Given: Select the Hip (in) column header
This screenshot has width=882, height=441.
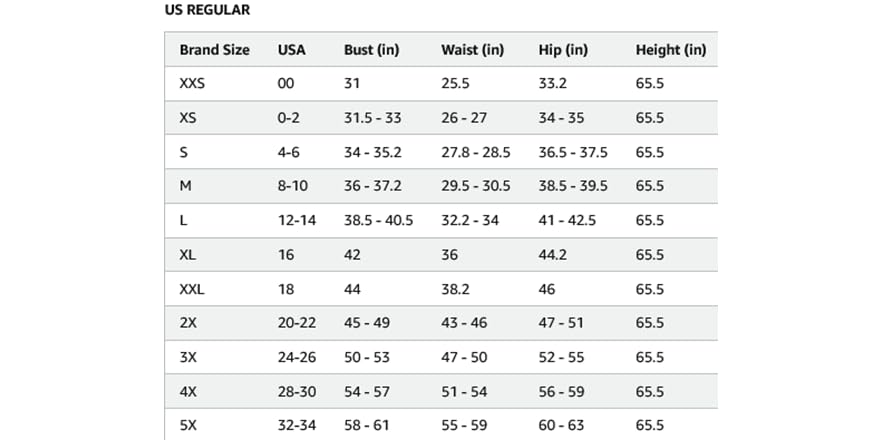Looking at the screenshot, I should tap(563, 50).
